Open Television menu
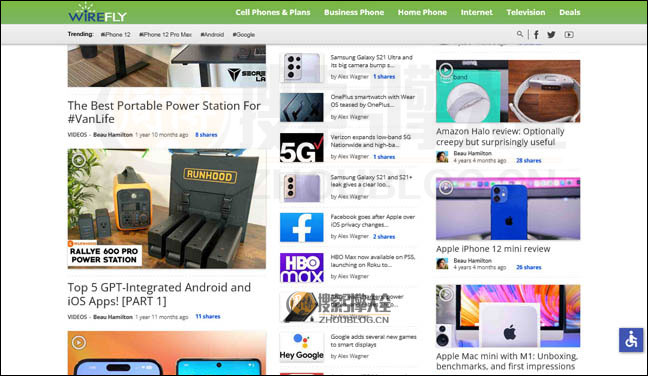 (526, 12)
